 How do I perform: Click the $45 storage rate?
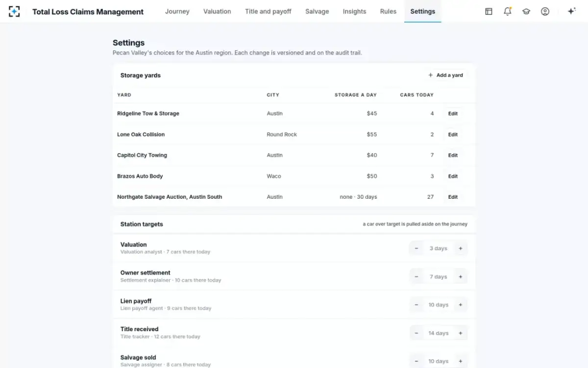click(372, 113)
